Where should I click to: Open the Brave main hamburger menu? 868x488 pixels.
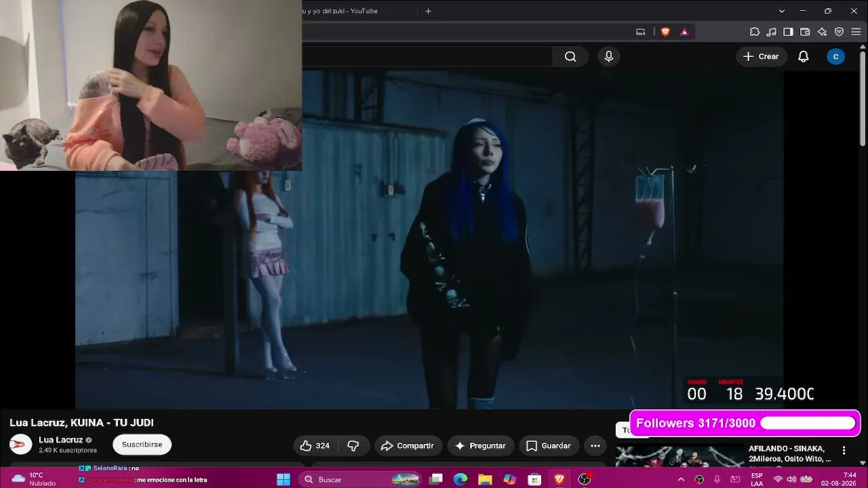(856, 32)
